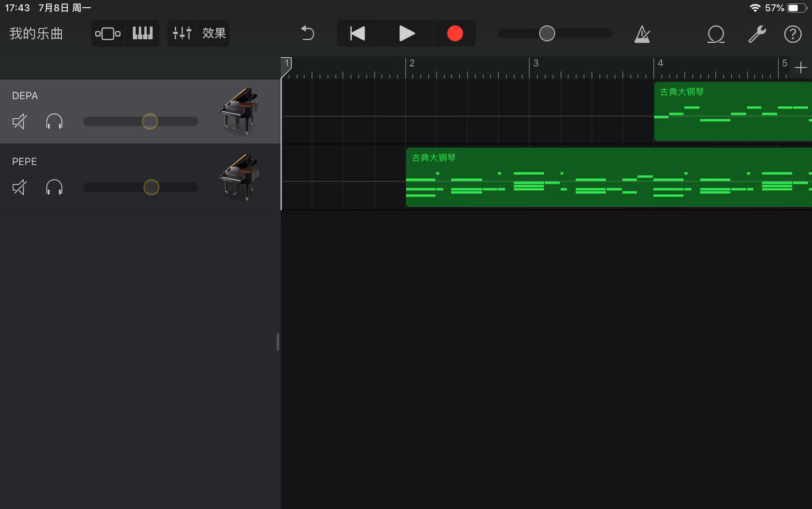Mute the PEPE track
Image resolution: width=812 pixels, height=509 pixels.
(x=20, y=187)
